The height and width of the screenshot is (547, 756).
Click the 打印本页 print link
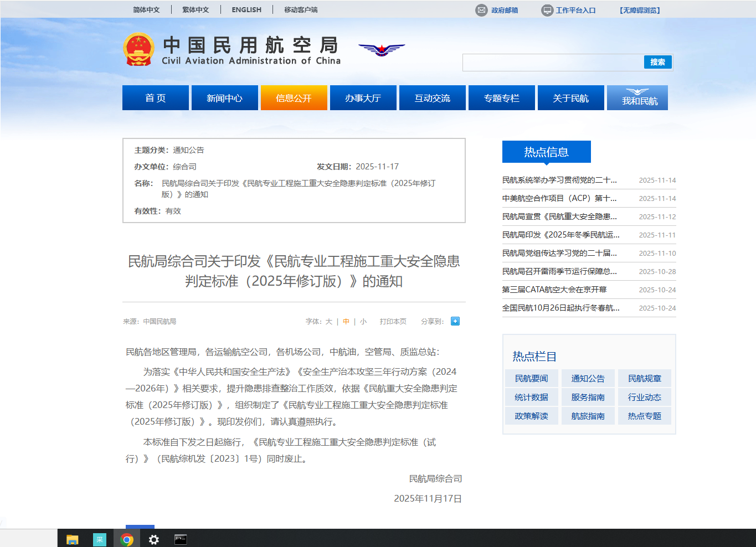393,321
